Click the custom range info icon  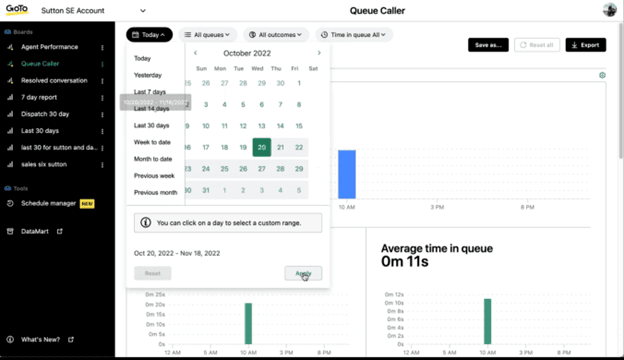pyautogui.click(x=146, y=222)
